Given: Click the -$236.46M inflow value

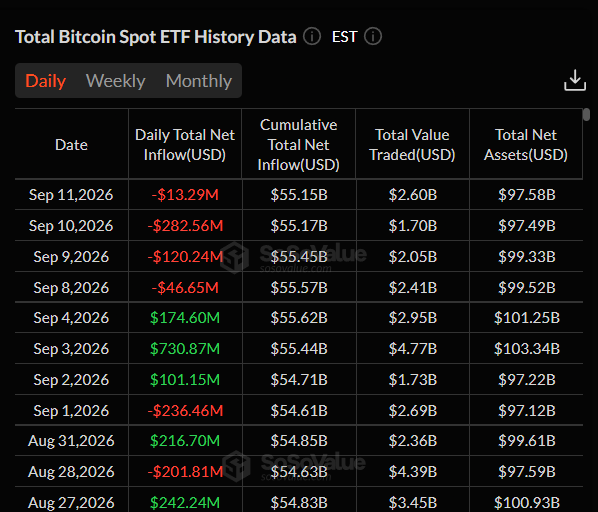Looking at the screenshot, I should 185,411.
